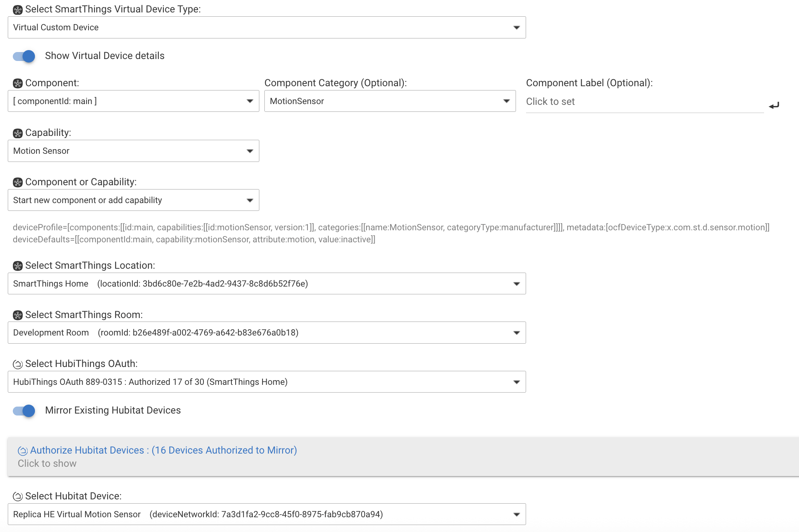Image resolution: width=799 pixels, height=532 pixels.
Task: Click Hubitat icon in Authorize Hubitat Devices section
Action: click(x=23, y=451)
